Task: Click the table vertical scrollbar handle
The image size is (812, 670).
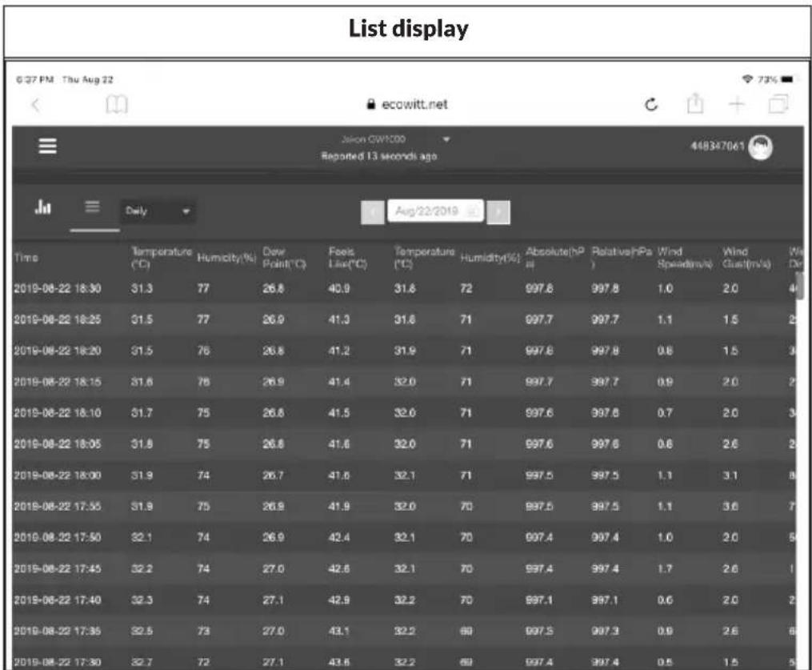Action: pyautogui.click(x=799, y=286)
